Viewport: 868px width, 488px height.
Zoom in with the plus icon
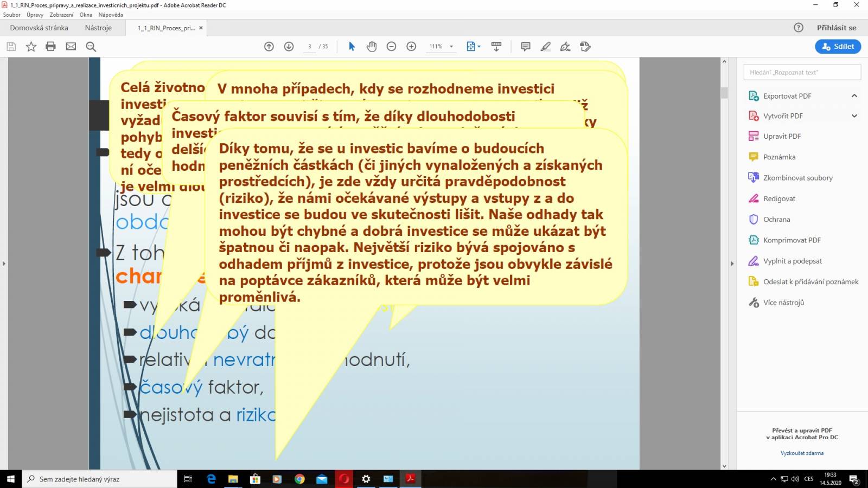click(x=411, y=47)
